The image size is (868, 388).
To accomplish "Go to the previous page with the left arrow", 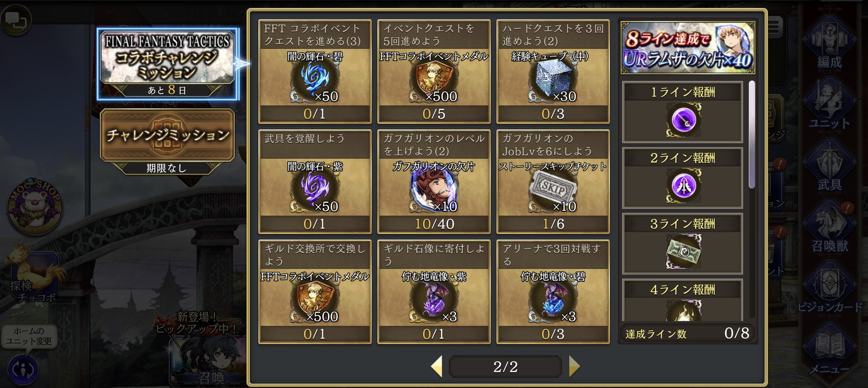I will pyautogui.click(x=437, y=366).
